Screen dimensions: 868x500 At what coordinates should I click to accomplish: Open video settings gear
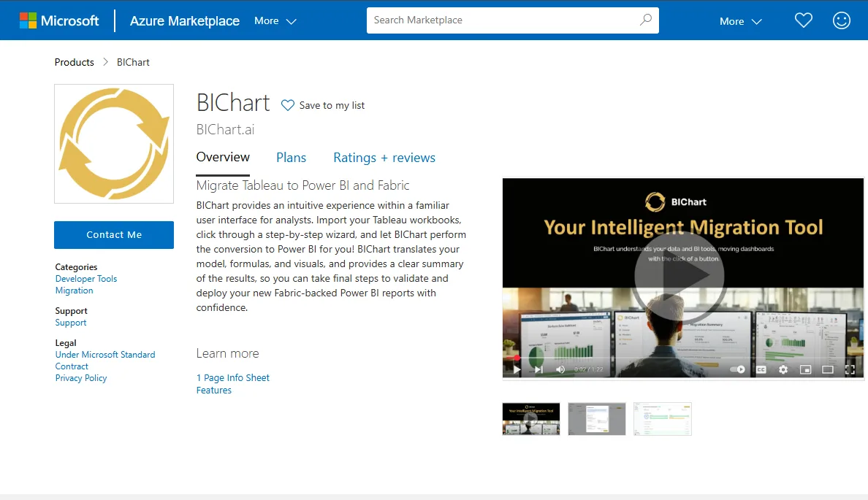click(783, 369)
